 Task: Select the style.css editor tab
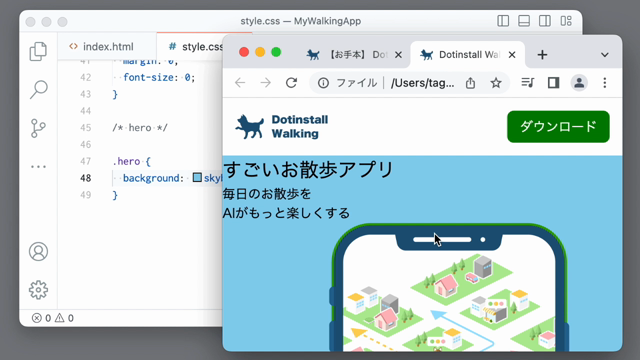[x=190, y=47]
